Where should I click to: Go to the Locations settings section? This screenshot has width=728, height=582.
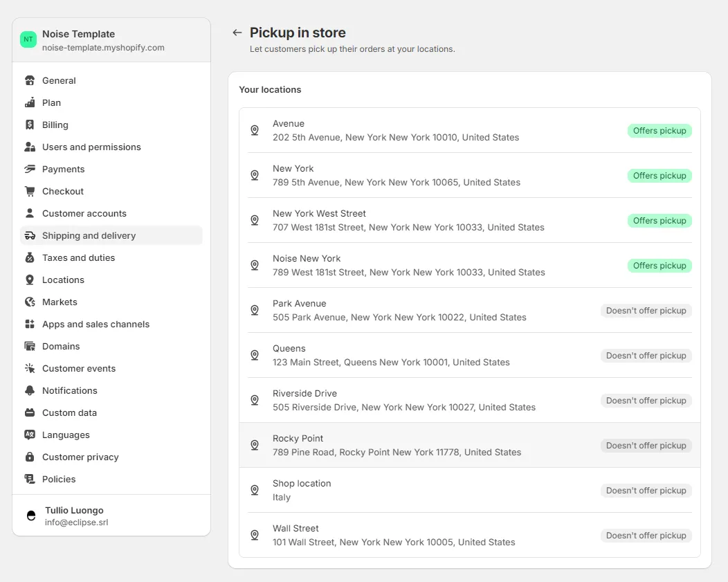click(63, 280)
